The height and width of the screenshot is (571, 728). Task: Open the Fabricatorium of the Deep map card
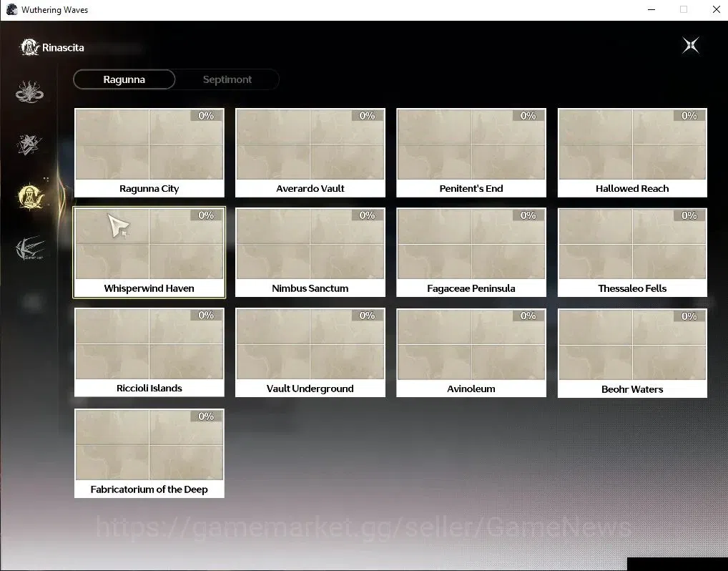(x=149, y=454)
